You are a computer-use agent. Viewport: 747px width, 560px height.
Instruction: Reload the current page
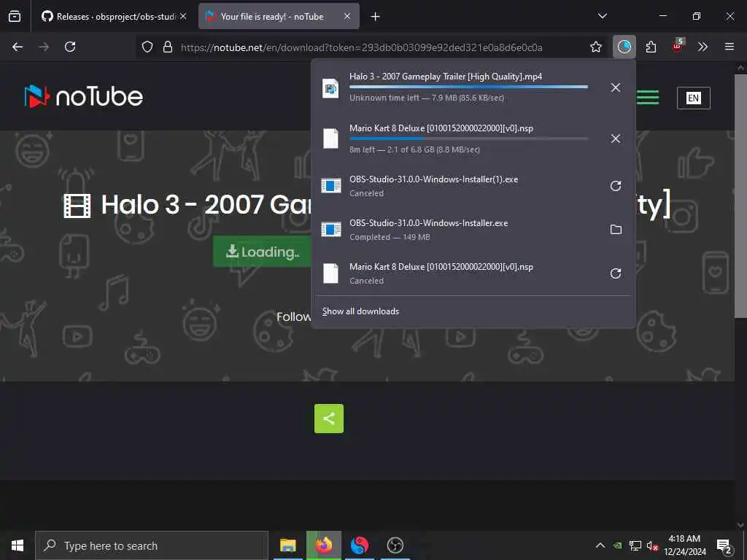pyautogui.click(x=70, y=47)
